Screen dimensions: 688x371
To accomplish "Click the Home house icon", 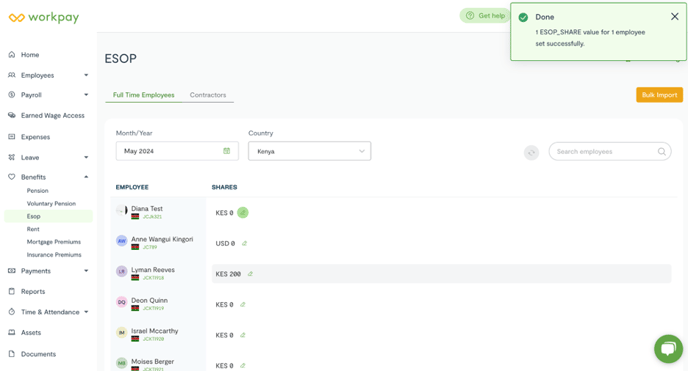I will click(12, 54).
